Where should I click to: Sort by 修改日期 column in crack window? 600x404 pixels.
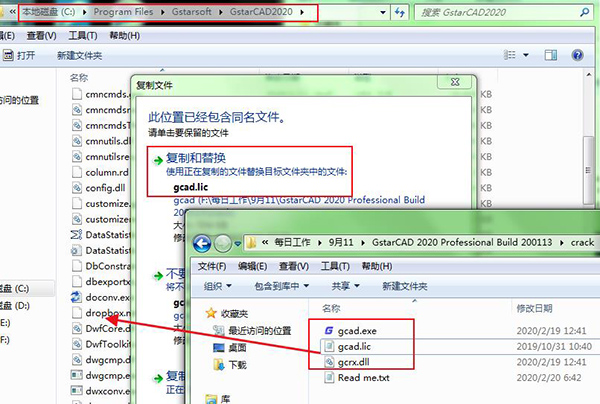coord(535,308)
